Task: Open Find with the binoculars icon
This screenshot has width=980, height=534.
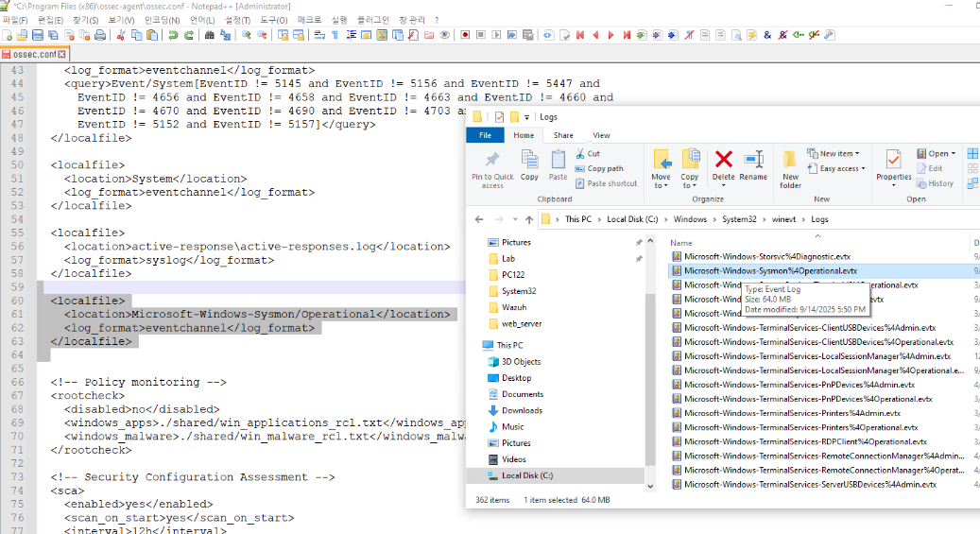Action: coord(210,35)
